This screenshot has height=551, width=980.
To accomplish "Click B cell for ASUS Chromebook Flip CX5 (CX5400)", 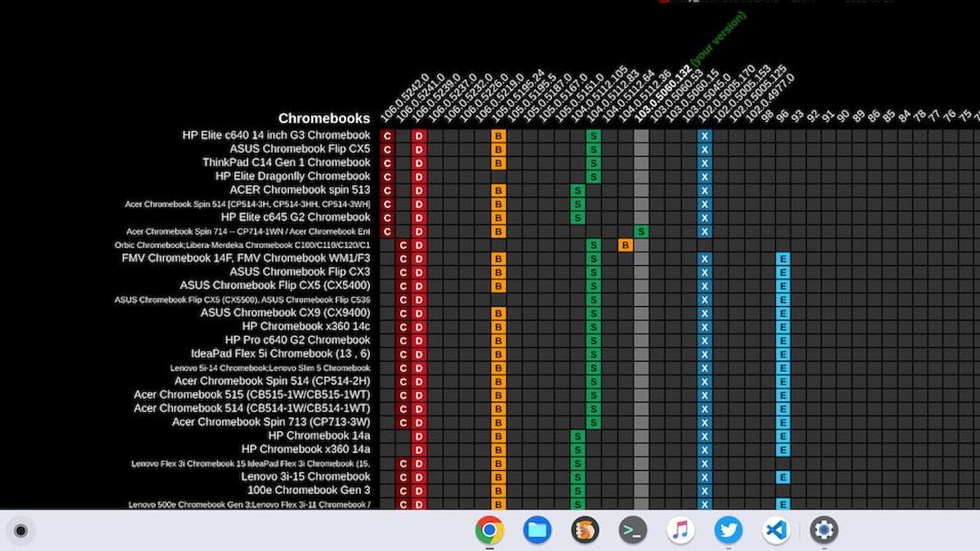I will click(x=498, y=286).
